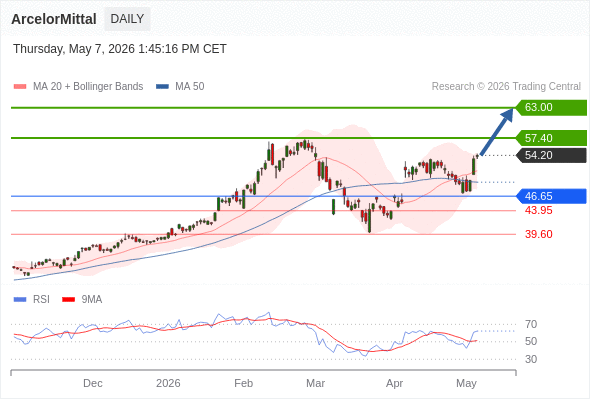Viewport: 590px width, 400px height.
Task: Click the black 54.20 current price tag
Action: pyautogui.click(x=551, y=155)
